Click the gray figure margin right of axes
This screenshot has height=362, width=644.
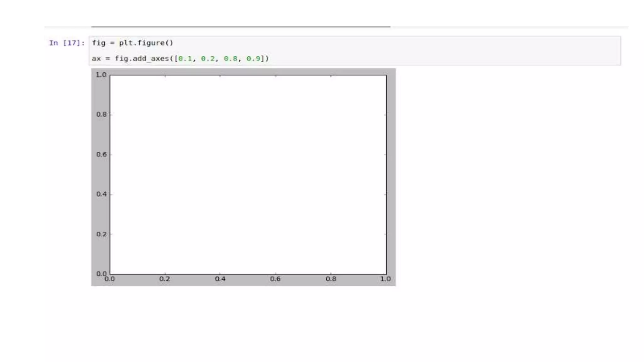(391, 175)
